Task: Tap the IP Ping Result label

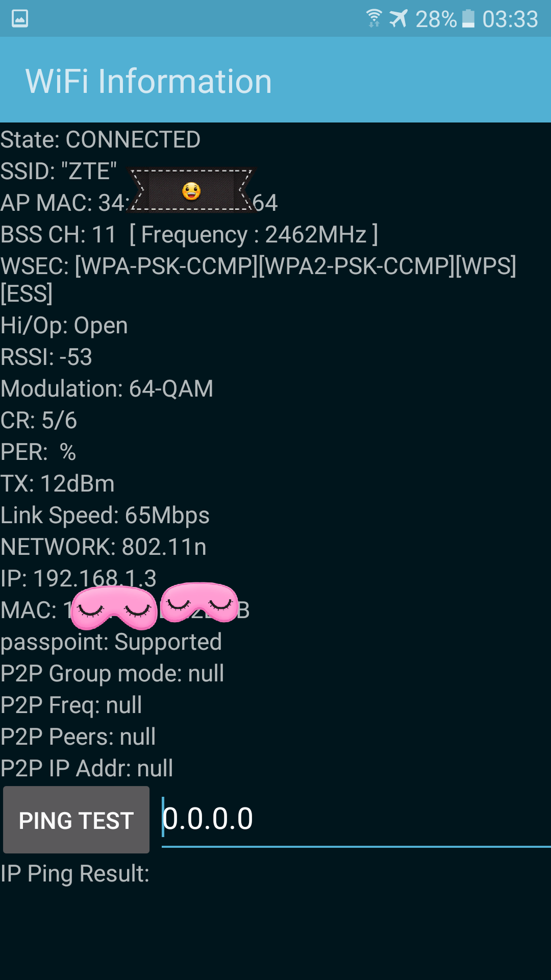Action: [75, 874]
